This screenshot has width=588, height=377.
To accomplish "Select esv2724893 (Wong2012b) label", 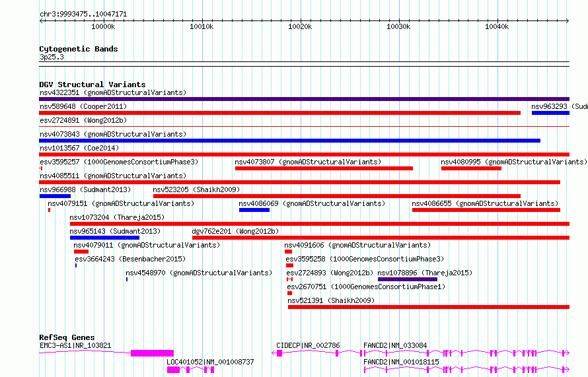I will tap(330, 273).
